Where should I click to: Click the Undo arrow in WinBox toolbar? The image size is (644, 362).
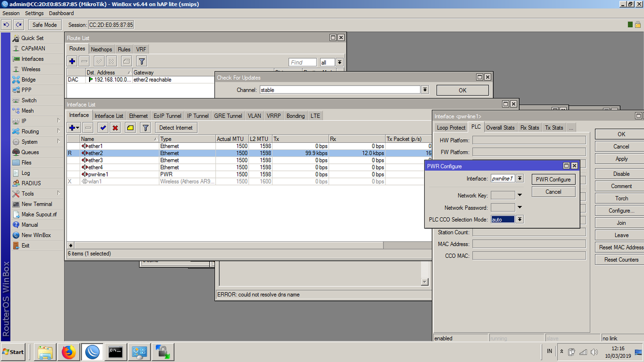click(x=7, y=25)
